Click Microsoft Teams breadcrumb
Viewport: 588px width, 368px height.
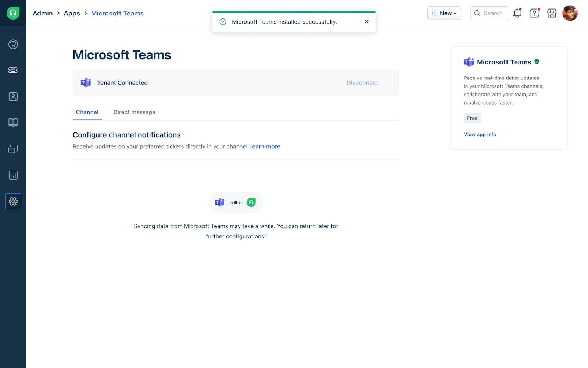(x=117, y=13)
